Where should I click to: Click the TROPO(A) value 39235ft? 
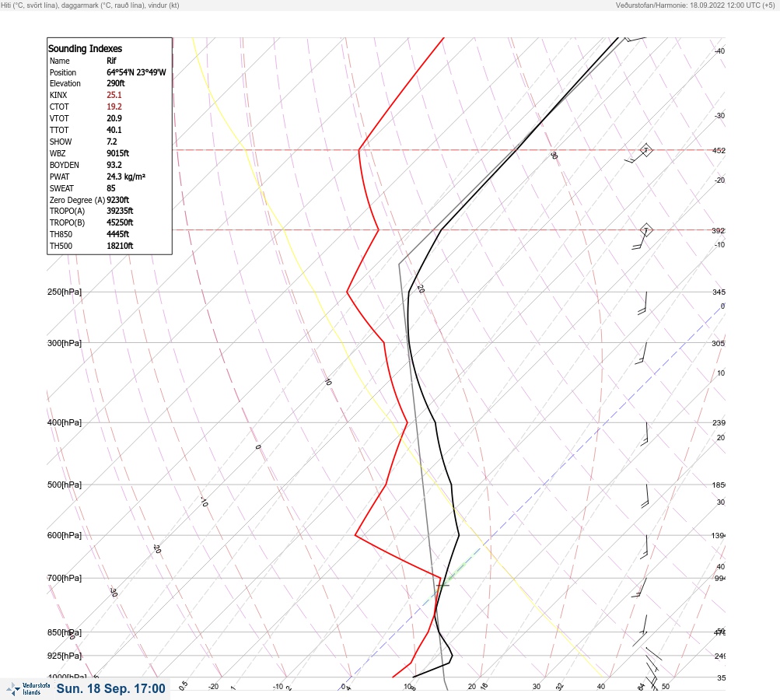(120, 211)
